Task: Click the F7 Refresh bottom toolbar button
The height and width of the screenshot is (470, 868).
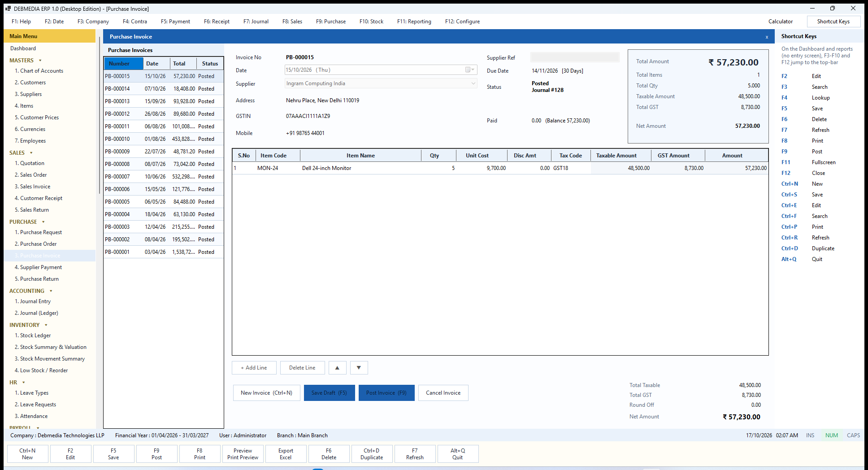Action: [415, 454]
